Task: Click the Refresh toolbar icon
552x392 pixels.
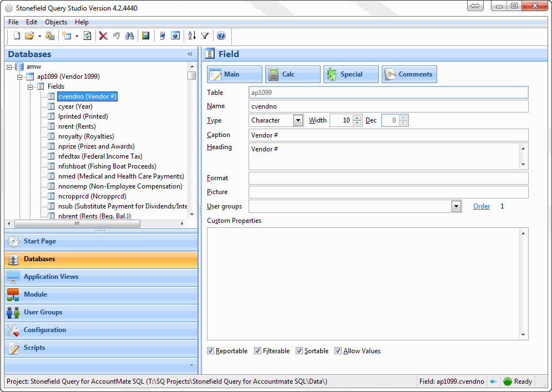Action: click(88, 35)
